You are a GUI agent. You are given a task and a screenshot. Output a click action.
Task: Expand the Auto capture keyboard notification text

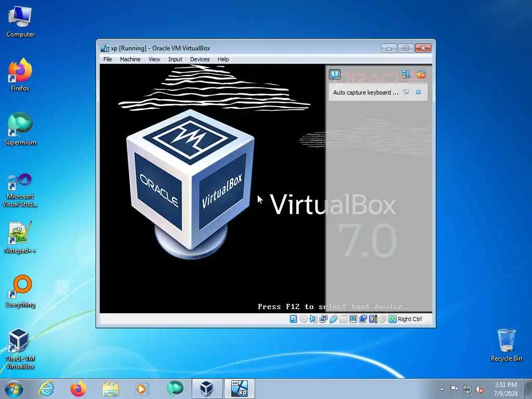(365, 92)
